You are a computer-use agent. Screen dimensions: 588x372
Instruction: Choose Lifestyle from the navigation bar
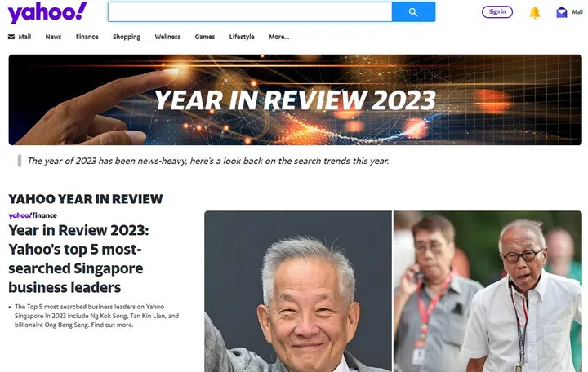pos(242,37)
